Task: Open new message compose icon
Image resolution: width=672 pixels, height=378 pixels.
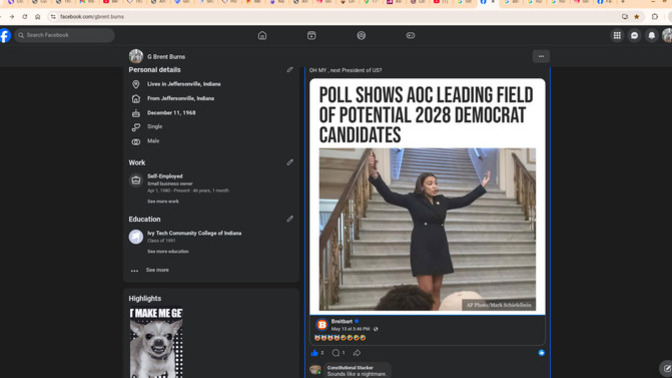Action: (x=666, y=368)
